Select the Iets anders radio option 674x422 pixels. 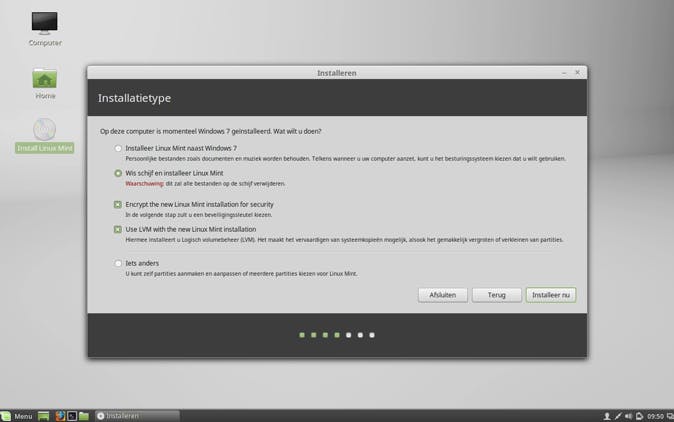(x=118, y=263)
